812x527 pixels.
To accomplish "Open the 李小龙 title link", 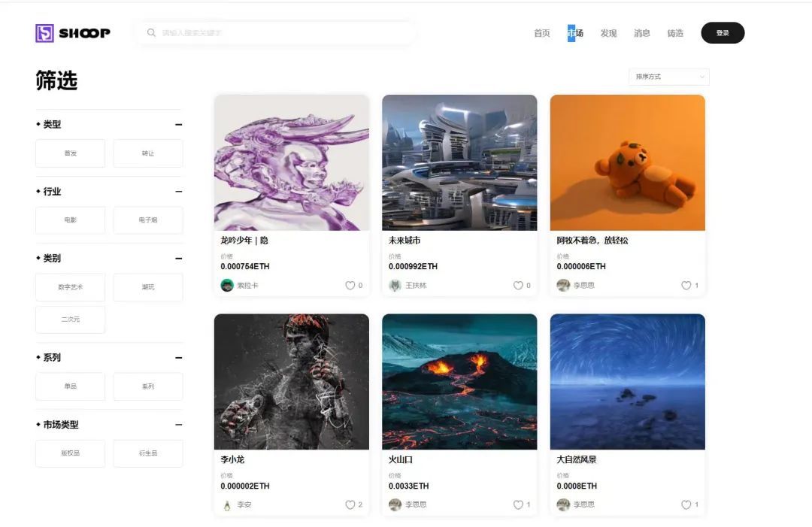I will [232, 459].
